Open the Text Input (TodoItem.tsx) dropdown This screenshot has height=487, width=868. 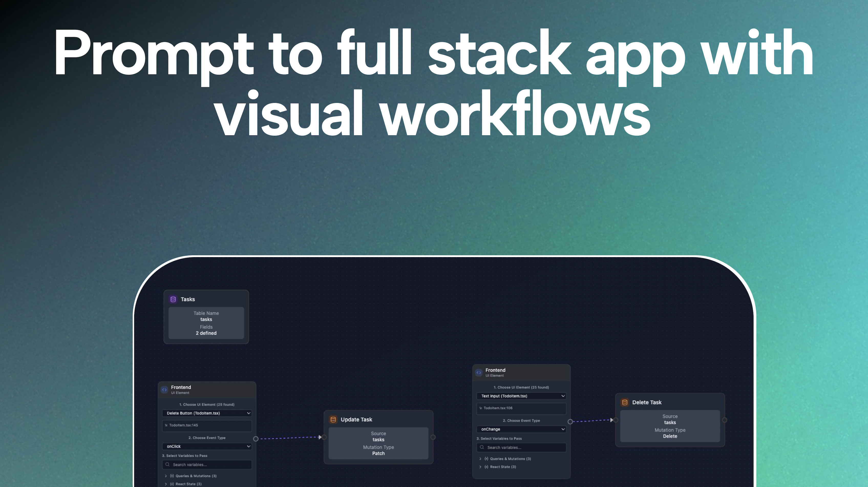pyautogui.click(x=521, y=396)
